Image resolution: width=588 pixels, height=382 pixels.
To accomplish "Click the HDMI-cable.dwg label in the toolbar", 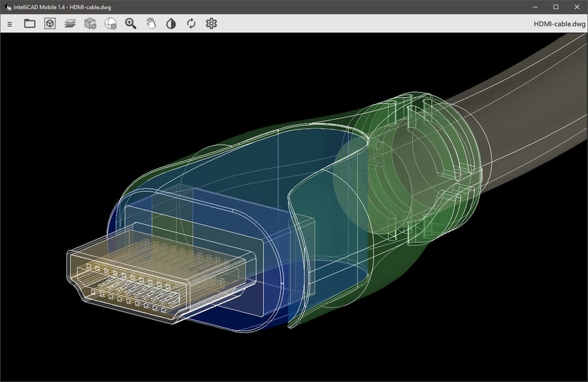I will tap(559, 24).
